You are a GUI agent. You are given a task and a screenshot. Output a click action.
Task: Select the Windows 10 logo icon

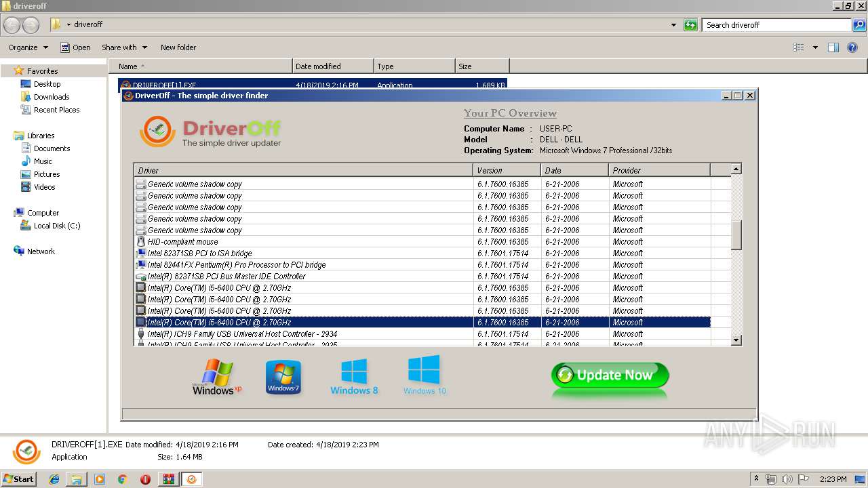point(425,375)
